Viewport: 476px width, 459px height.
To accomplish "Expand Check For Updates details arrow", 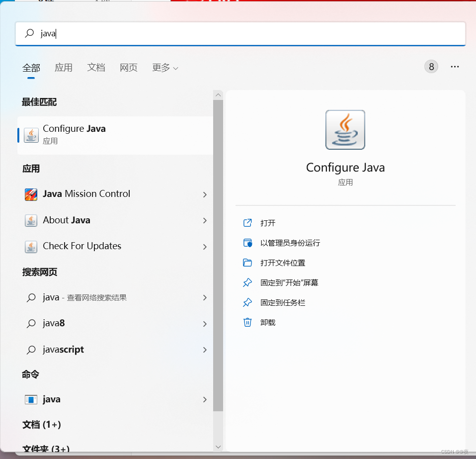I will pyautogui.click(x=205, y=247).
